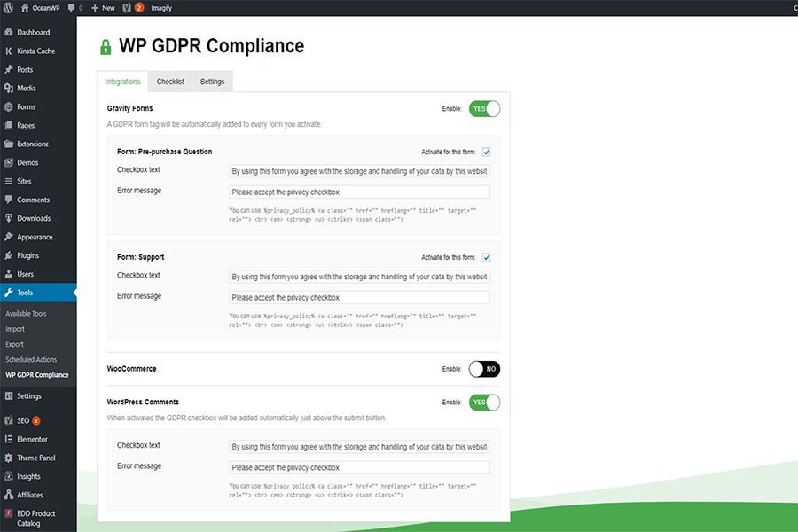This screenshot has width=798, height=532.
Task: Click the "Form: Support" heading
Action: coord(140,258)
